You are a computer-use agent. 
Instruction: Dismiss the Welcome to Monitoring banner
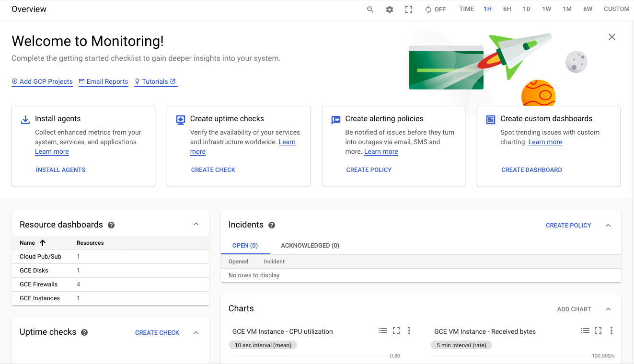coord(611,37)
